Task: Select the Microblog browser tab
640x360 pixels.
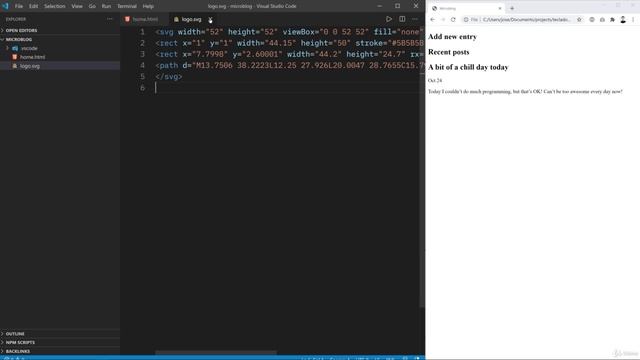Action: coord(466,8)
